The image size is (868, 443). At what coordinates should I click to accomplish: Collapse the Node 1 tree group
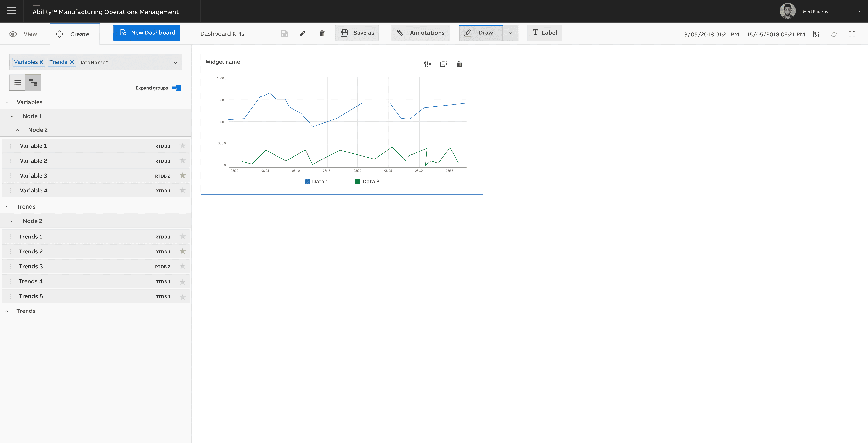point(12,116)
